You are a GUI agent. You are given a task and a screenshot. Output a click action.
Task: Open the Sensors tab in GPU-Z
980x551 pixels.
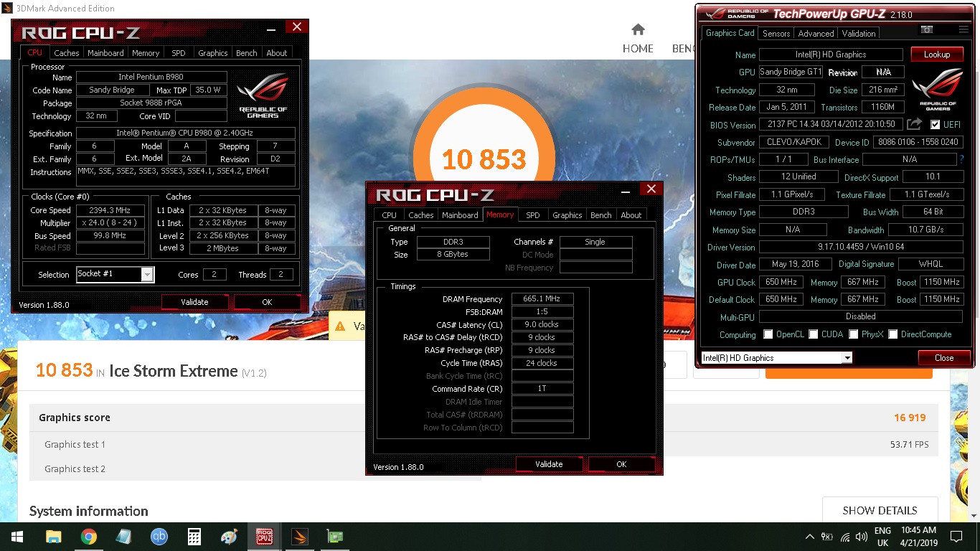(776, 33)
